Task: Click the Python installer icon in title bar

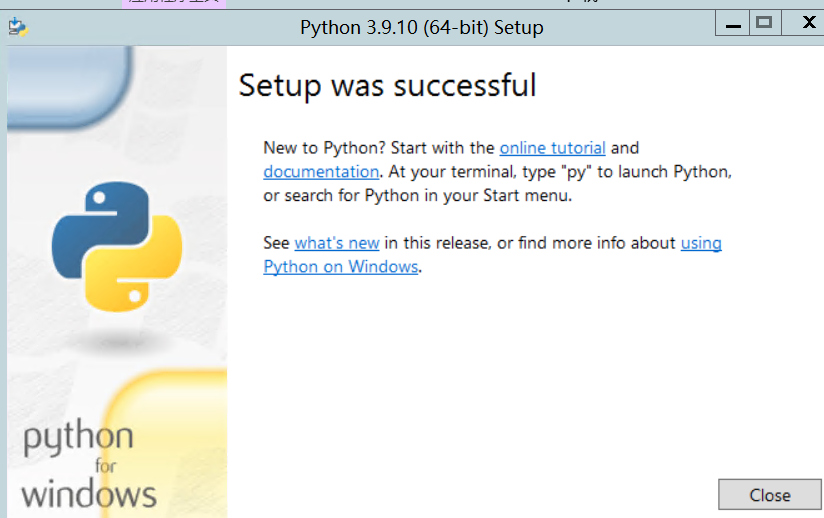Action: click(x=18, y=26)
